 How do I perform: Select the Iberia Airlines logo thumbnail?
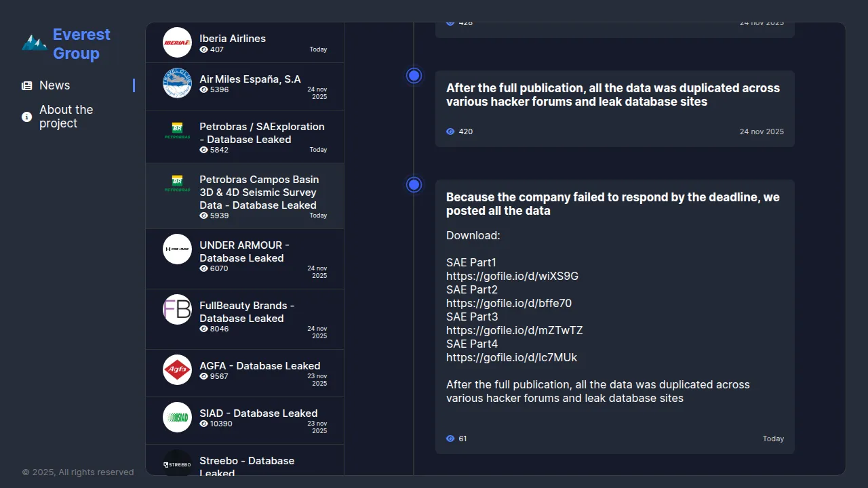pyautogui.click(x=177, y=42)
